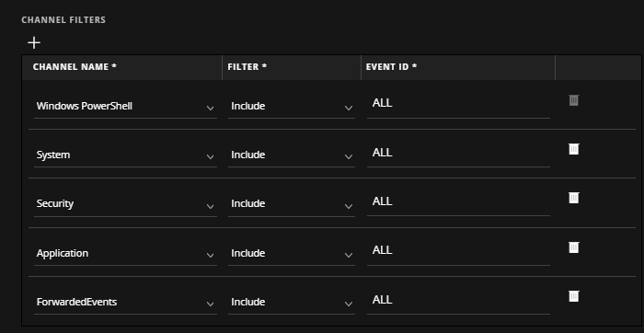Open the Include filter dropdown for ForwardedEvents
The height and width of the screenshot is (333, 644).
click(292, 303)
